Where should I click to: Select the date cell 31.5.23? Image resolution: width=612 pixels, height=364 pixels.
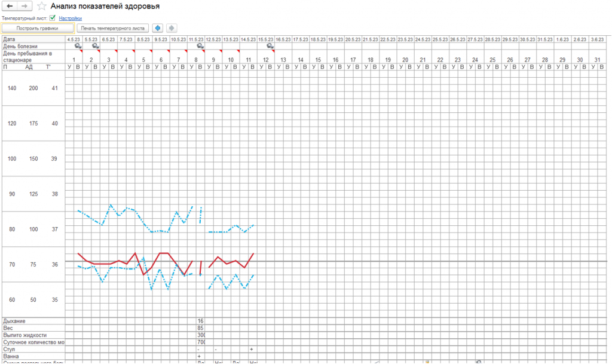(x=545, y=39)
